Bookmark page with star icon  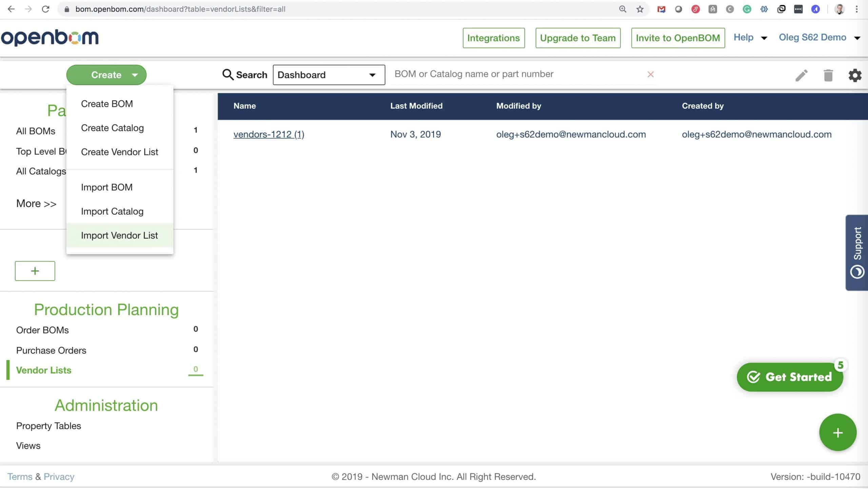tap(640, 9)
